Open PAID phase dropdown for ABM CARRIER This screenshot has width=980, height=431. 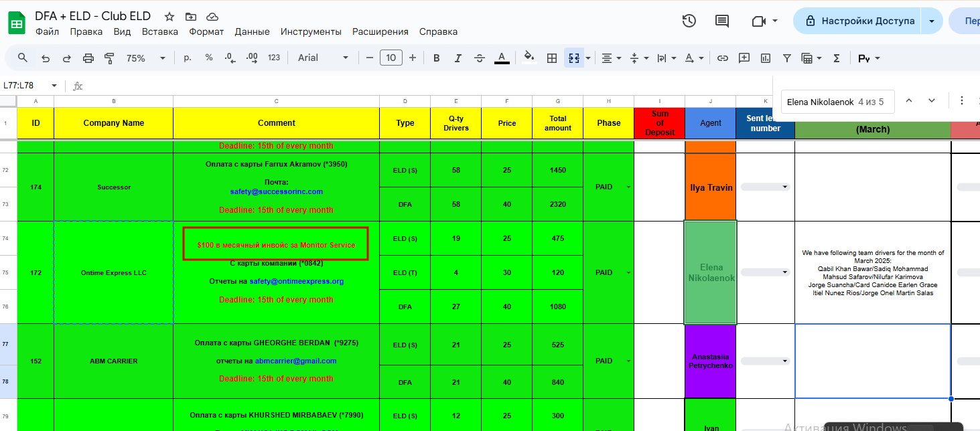click(628, 361)
